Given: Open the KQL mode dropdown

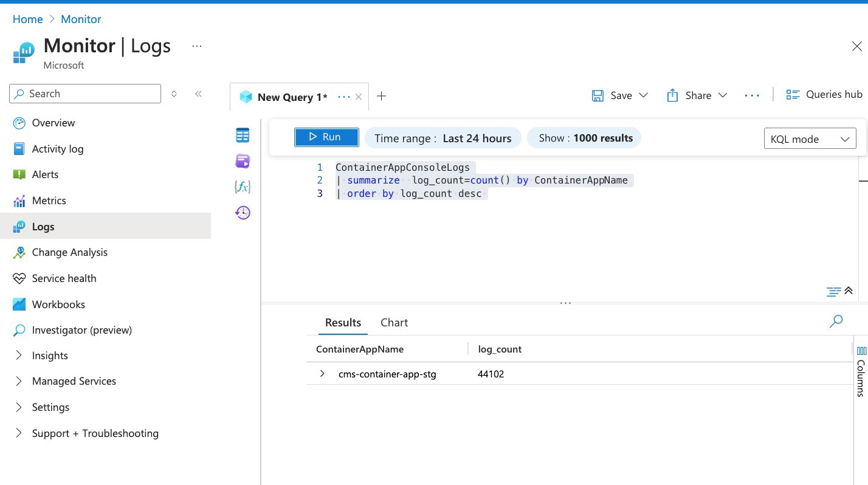Looking at the screenshot, I should click(810, 139).
